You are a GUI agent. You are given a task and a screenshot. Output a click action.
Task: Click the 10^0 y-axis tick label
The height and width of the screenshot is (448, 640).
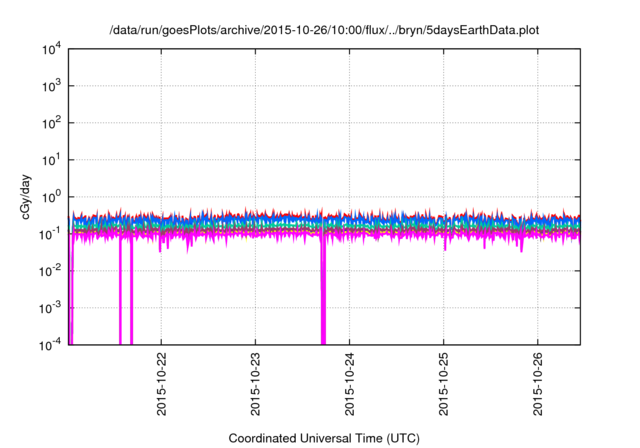click(x=51, y=197)
